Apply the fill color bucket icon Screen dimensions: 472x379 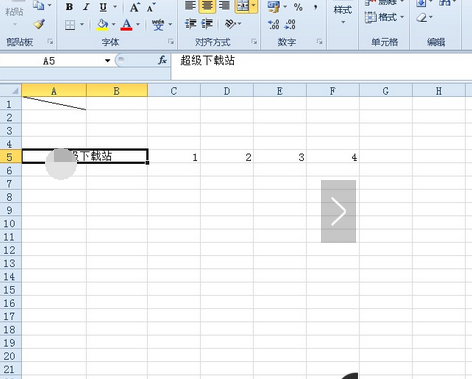tap(102, 25)
